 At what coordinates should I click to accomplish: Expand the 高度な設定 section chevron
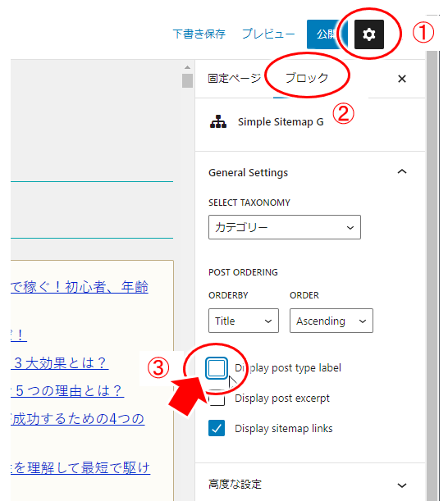pos(402,485)
